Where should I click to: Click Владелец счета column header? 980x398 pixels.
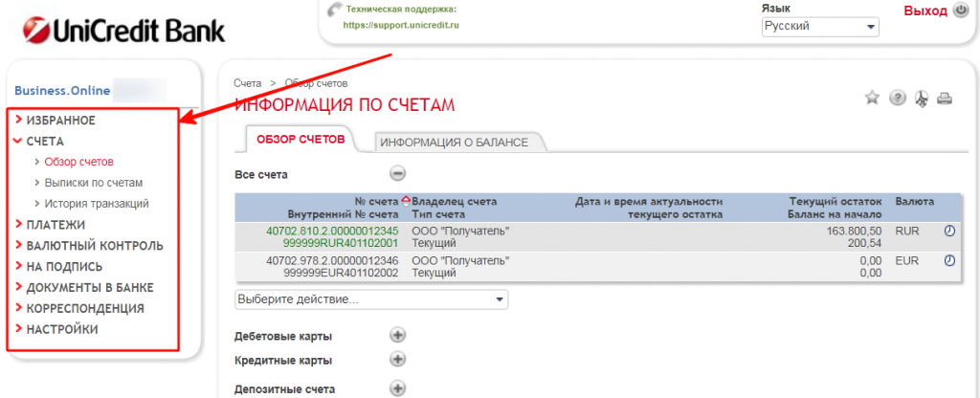pyautogui.click(x=455, y=202)
